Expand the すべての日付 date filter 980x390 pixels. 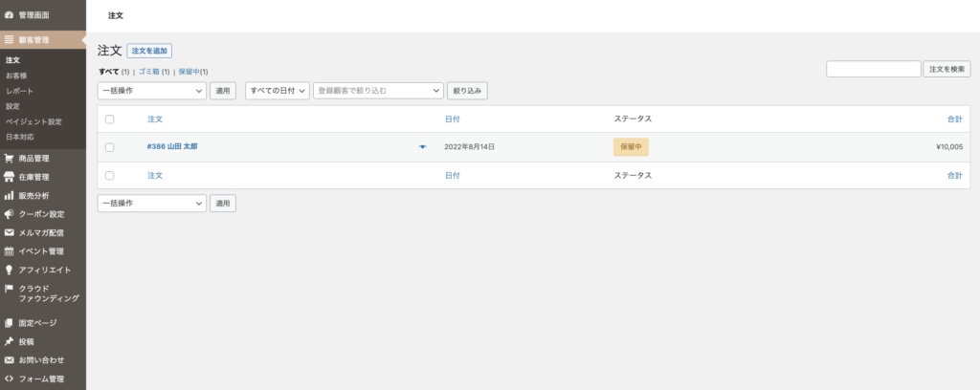click(277, 91)
